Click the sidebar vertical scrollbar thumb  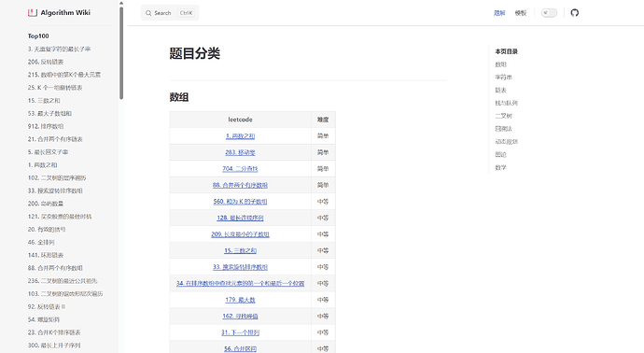pos(121,52)
